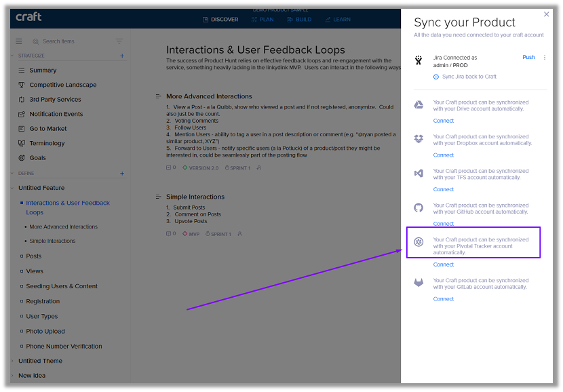The height and width of the screenshot is (392, 563).
Task: Switch to the PLAN tab
Action: coord(263,20)
